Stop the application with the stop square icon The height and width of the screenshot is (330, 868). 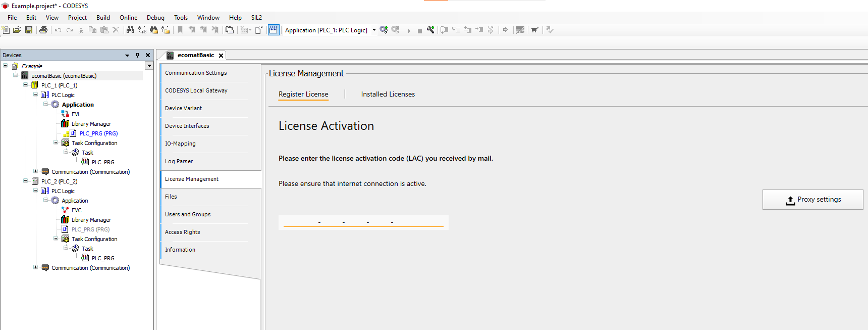(420, 30)
